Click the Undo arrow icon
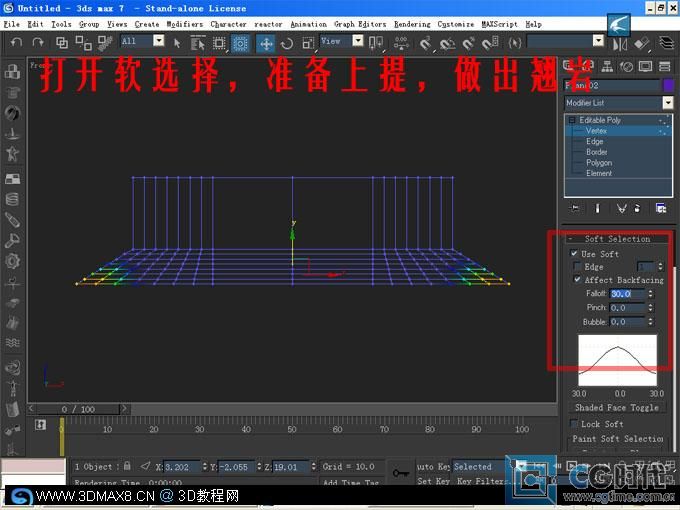 point(16,42)
